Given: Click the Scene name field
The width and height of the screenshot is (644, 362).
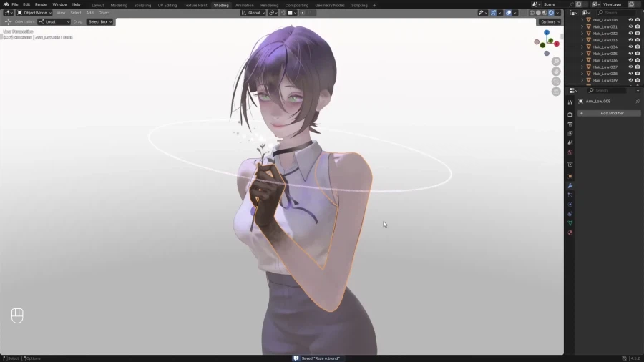Looking at the screenshot, I should [555, 4].
